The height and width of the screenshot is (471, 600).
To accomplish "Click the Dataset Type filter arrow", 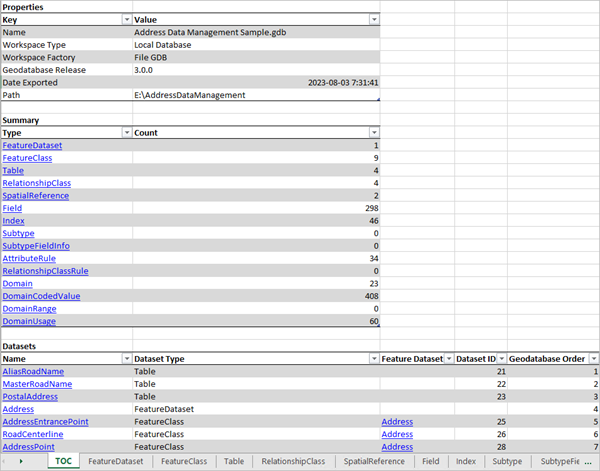I will pos(374,358).
